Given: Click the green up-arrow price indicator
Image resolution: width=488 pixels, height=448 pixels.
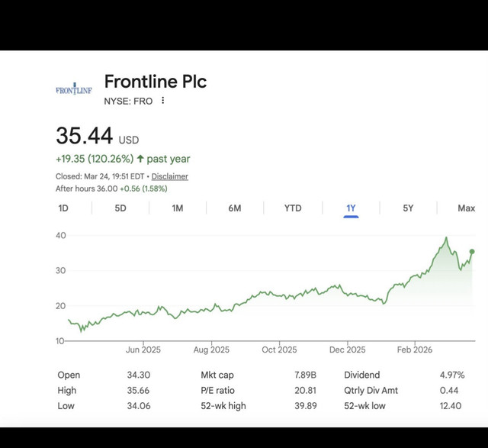Looking at the screenshot, I should [x=140, y=159].
